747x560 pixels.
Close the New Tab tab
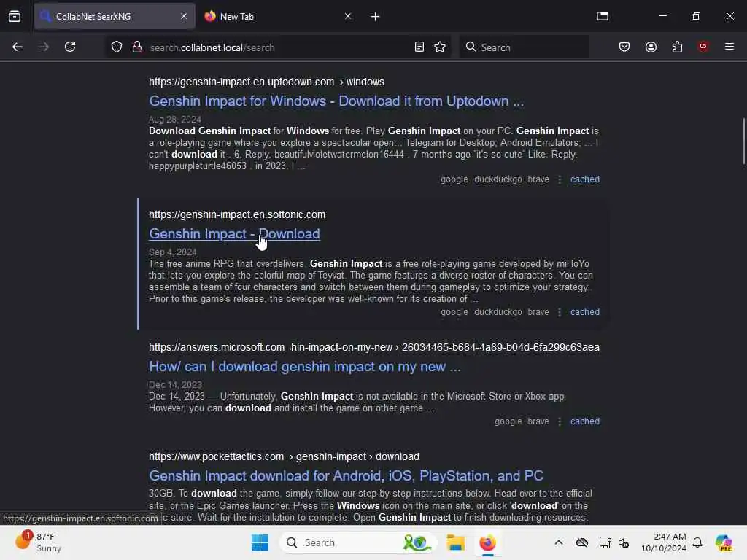point(348,16)
